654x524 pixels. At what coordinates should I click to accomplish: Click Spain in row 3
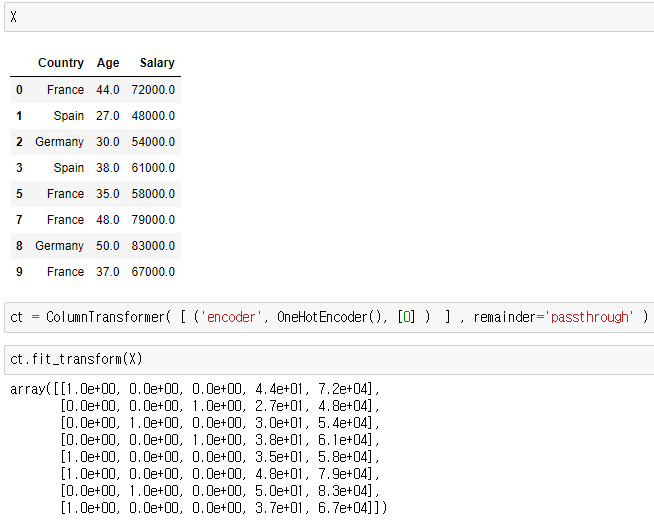(69, 168)
